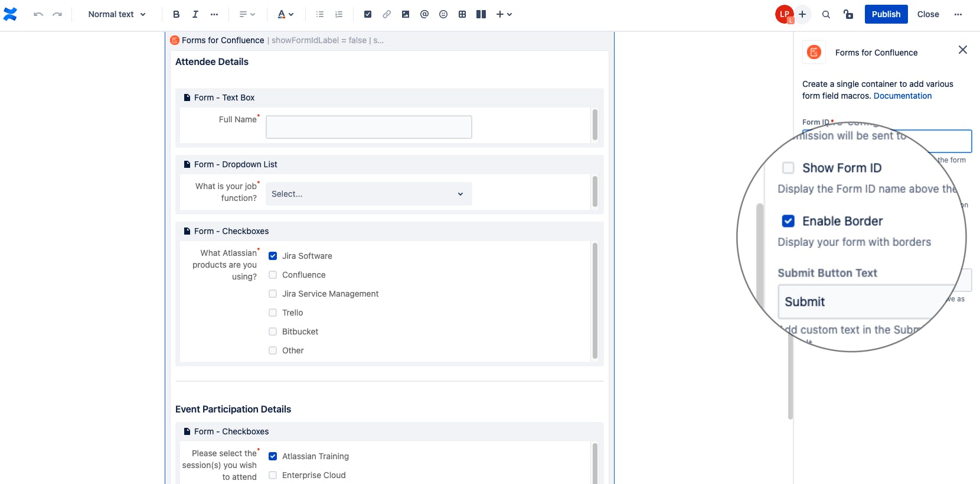Screen dimensions: 980x484
Task: Open more text formatting options
Action: tap(214, 14)
